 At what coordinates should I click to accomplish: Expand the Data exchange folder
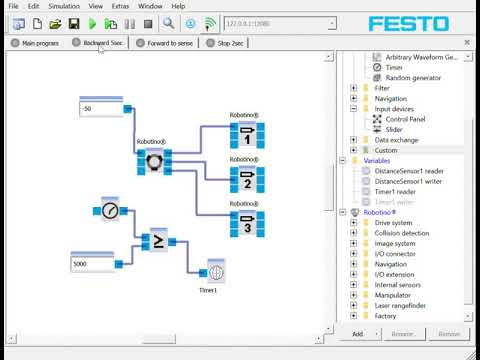354,140
